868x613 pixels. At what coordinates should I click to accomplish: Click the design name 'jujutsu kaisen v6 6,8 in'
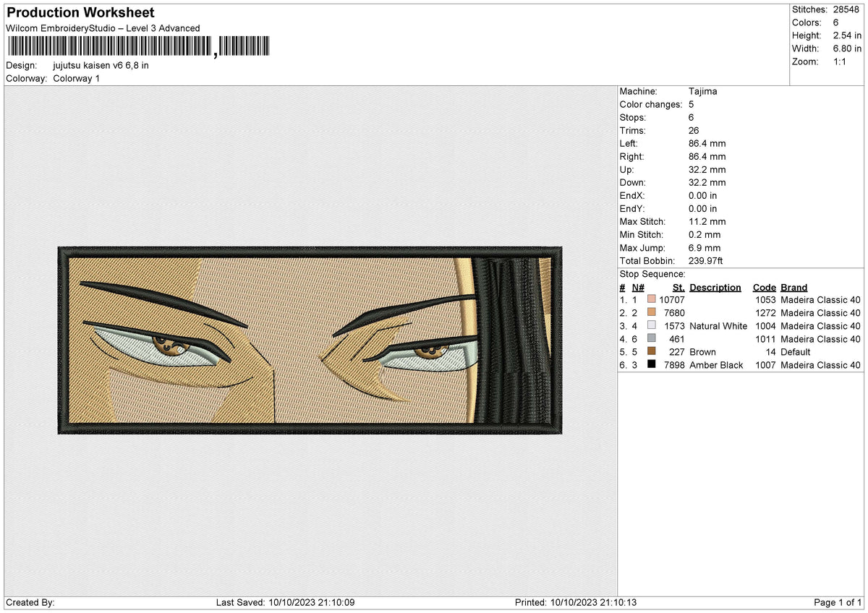[101, 65]
